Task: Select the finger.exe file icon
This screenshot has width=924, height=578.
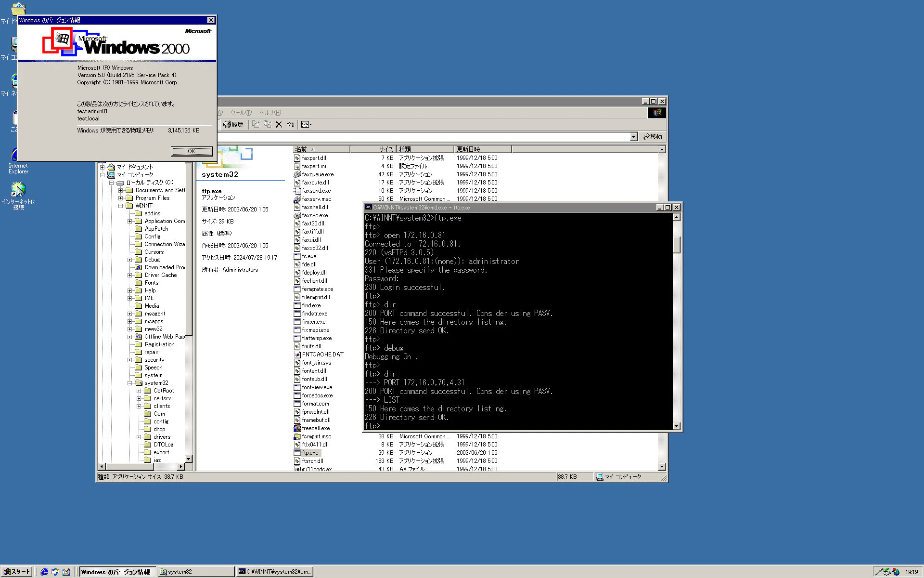Action: click(297, 322)
